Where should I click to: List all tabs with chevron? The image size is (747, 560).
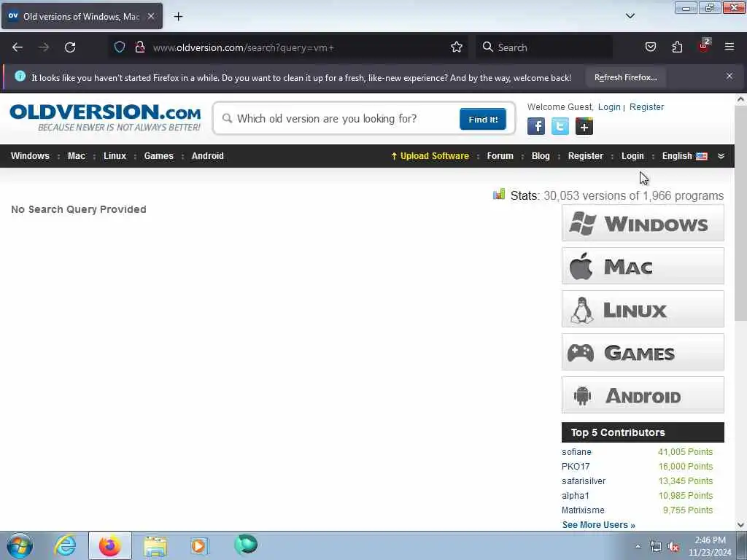(x=630, y=16)
